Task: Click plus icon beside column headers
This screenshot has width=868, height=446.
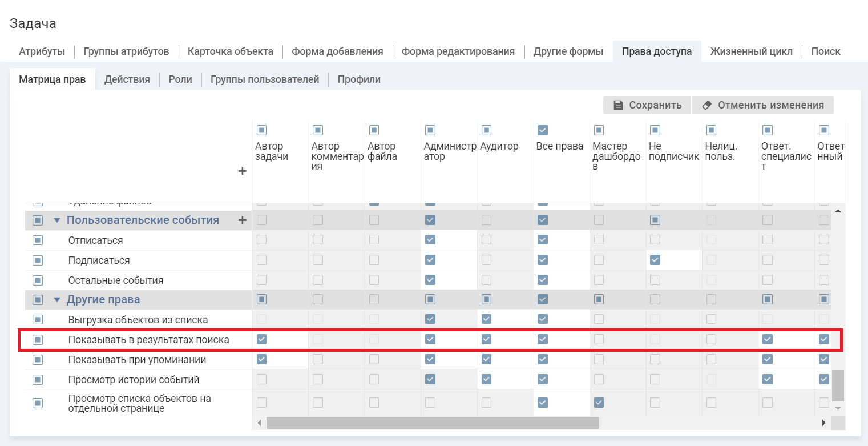Action: 242,171
